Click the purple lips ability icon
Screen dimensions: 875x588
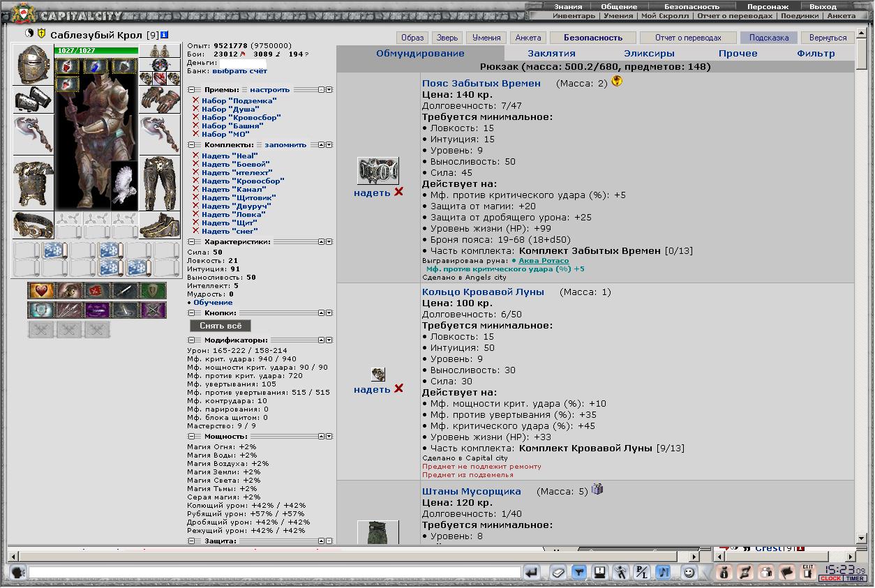97,310
